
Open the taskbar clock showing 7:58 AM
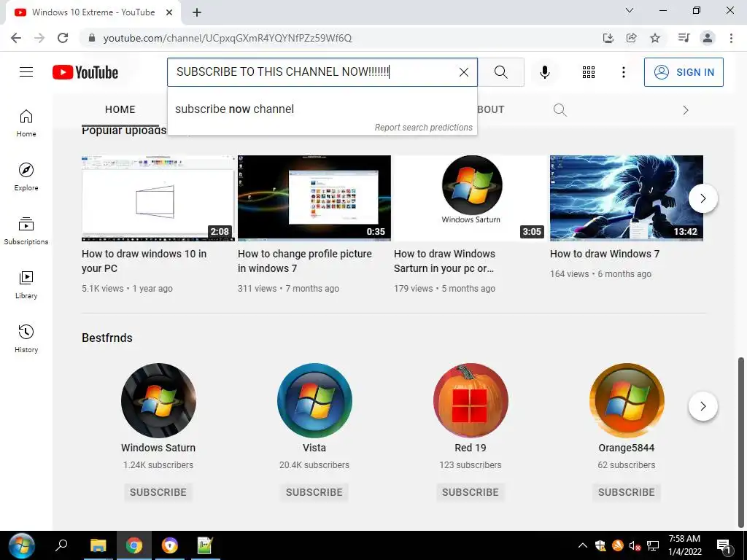click(x=684, y=545)
